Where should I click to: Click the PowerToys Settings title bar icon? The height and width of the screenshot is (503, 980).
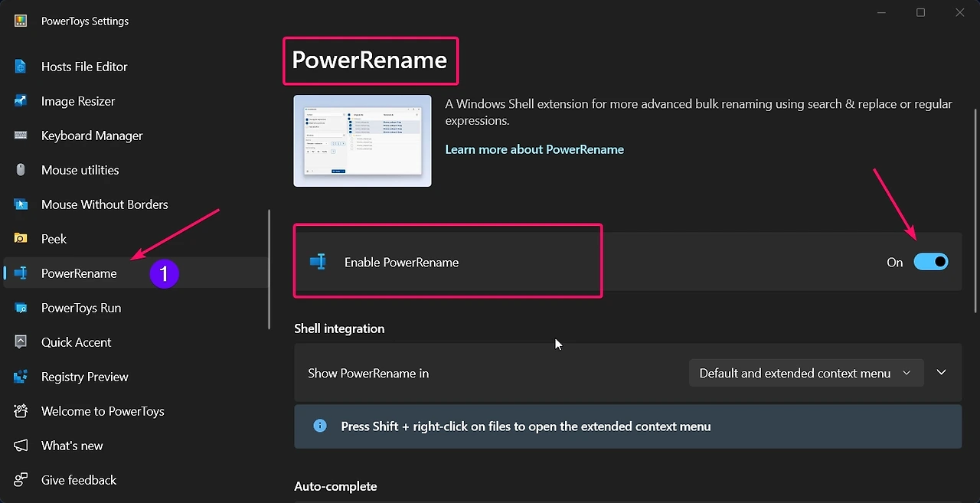[x=21, y=21]
